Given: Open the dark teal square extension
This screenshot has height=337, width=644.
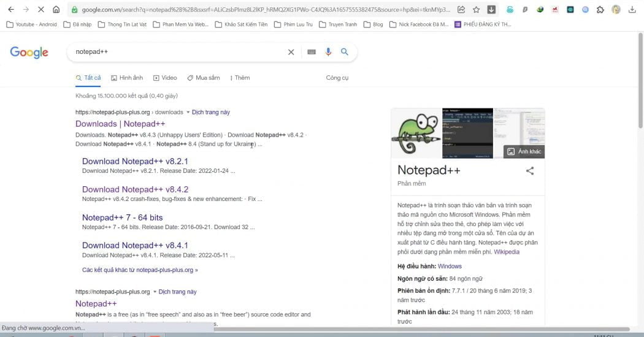Looking at the screenshot, I should 570,9.
